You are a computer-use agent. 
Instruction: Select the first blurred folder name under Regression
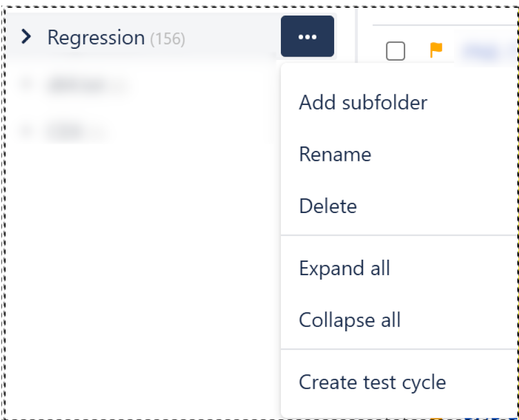click(78, 85)
